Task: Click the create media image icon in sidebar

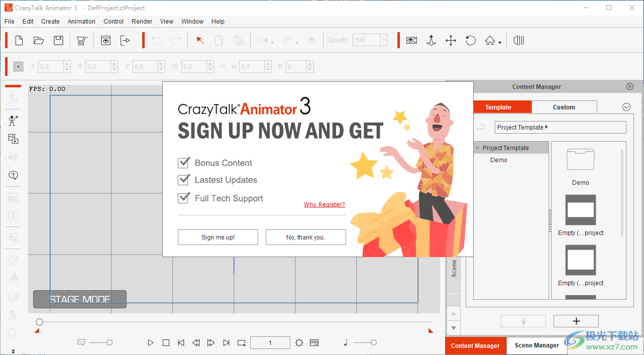Action: [x=13, y=139]
